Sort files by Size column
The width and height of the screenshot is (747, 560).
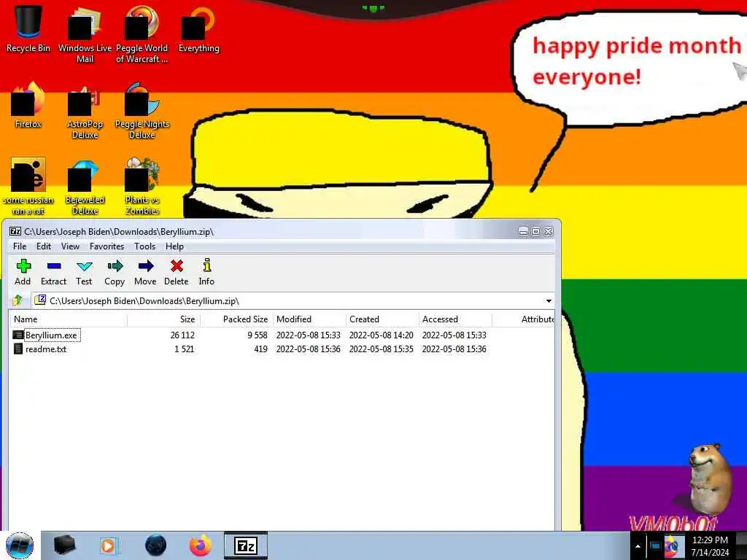click(163, 319)
